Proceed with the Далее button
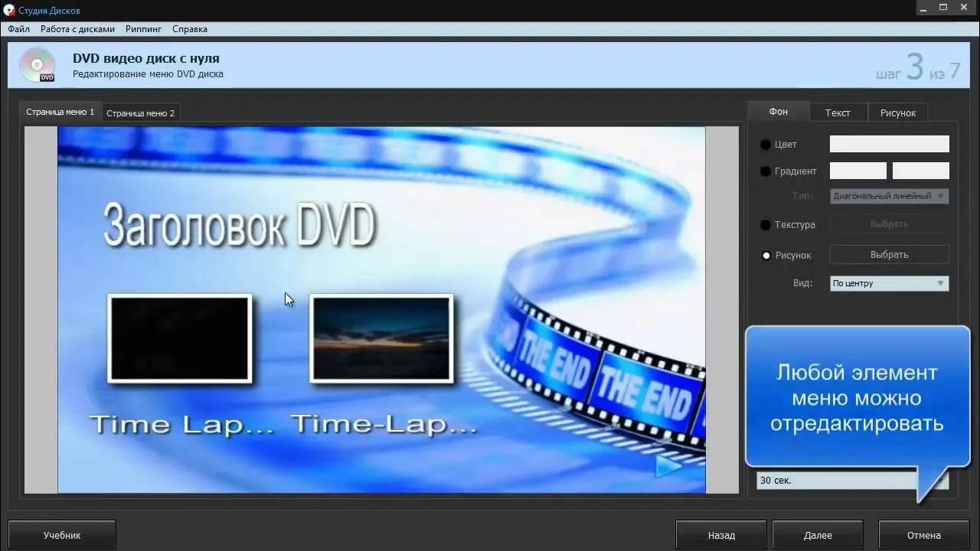The width and height of the screenshot is (980, 551). pyautogui.click(x=818, y=536)
